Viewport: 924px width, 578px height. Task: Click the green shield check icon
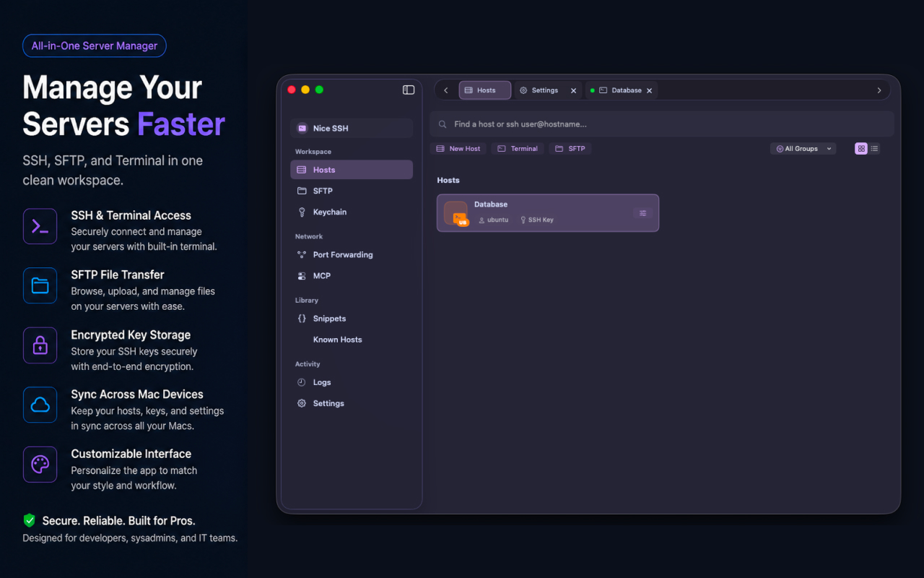(30, 520)
